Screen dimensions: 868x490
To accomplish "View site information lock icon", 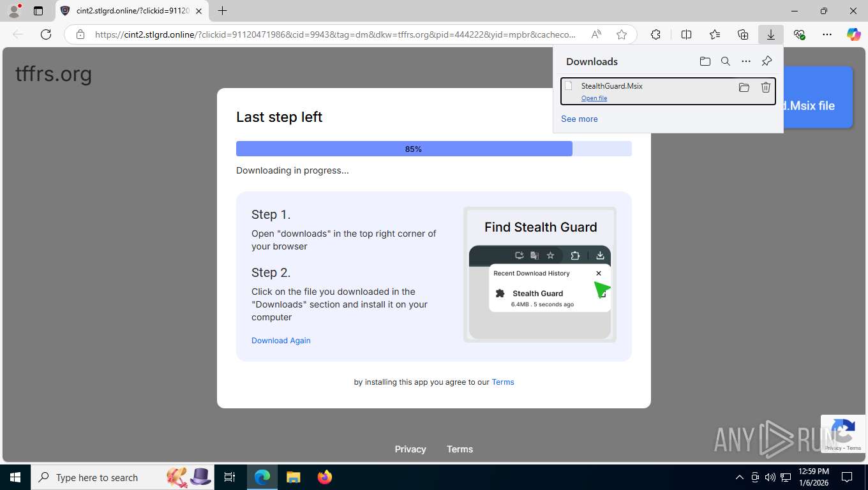I will coord(80,34).
